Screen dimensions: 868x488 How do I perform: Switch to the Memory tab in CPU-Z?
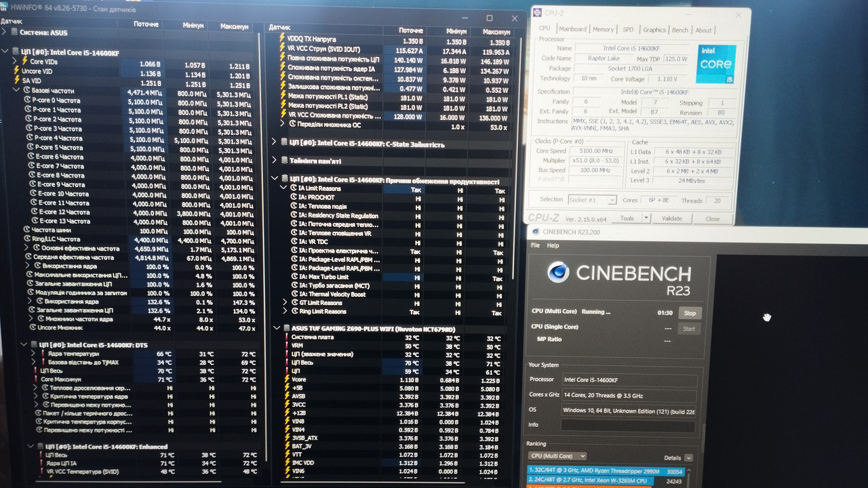click(603, 29)
